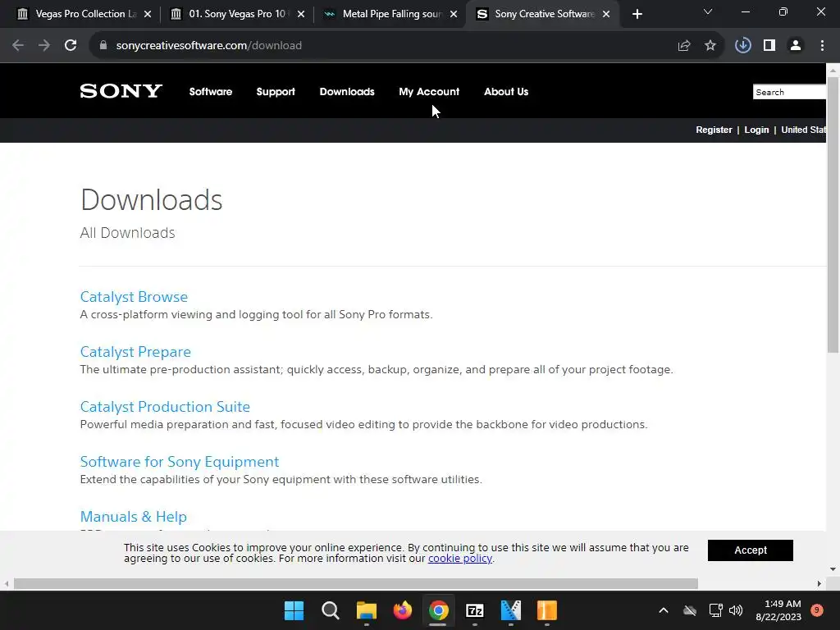Viewport: 840px width, 630px height.
Task: Toggle the browser side panel icon
Action: point(769,46)
